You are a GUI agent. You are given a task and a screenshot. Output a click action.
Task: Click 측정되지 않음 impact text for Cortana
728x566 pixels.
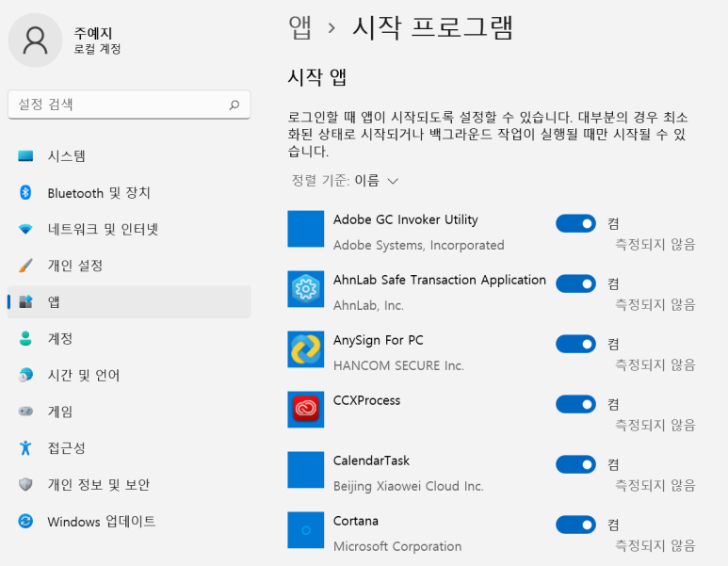coord(655,545)
